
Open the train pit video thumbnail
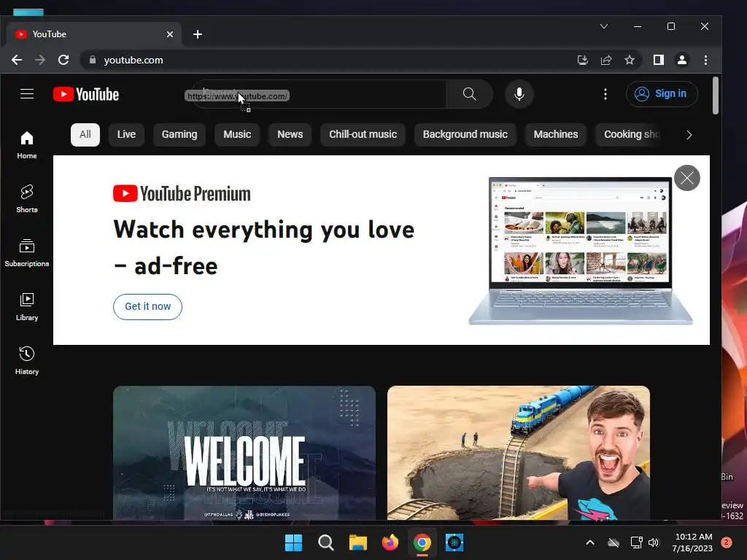pos(519,453)
